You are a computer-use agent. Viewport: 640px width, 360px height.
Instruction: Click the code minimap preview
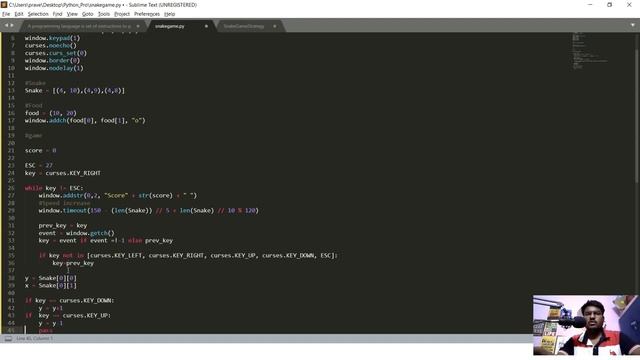tap(590, 50)
